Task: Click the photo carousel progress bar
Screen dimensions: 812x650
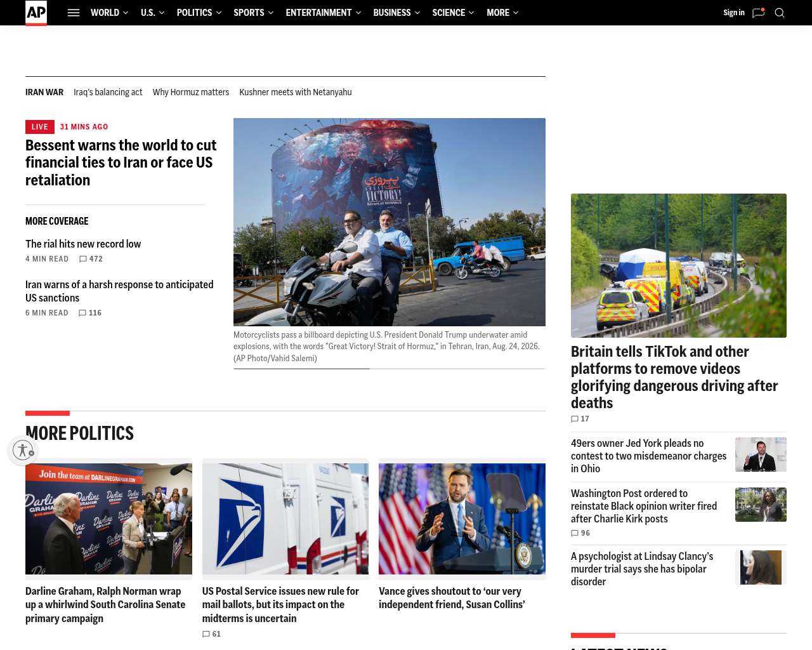Action: (390, 369)
